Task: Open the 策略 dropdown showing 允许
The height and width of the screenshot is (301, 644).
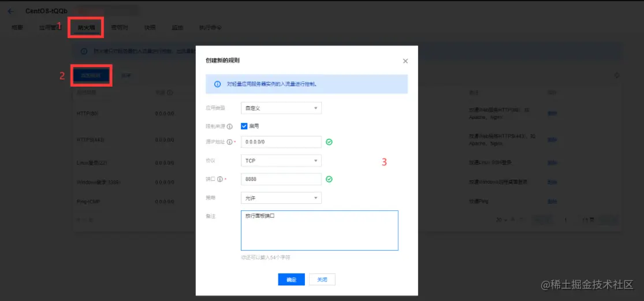Action: [x=281, y=198]
